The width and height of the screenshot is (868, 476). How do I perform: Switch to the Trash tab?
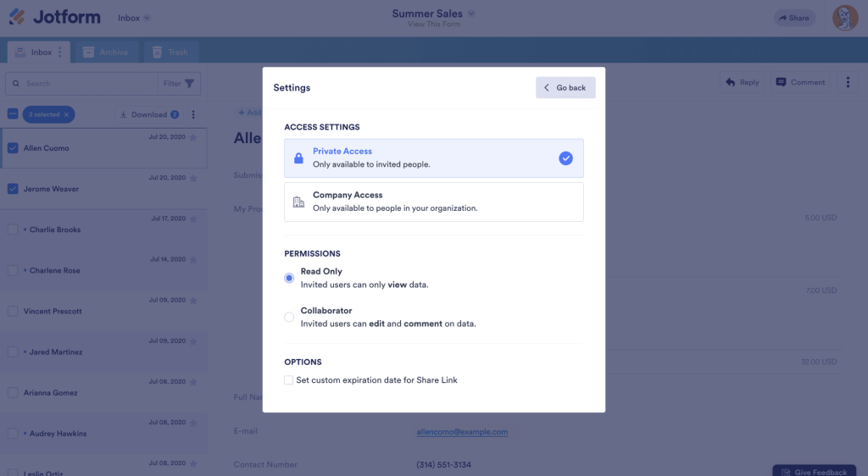pos(170,53)
